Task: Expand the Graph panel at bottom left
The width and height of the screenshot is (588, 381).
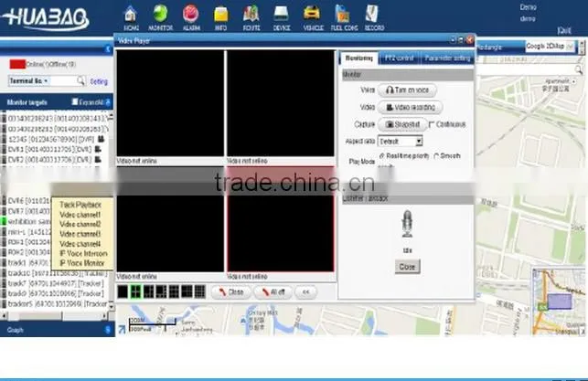Action: click(108, 330)
